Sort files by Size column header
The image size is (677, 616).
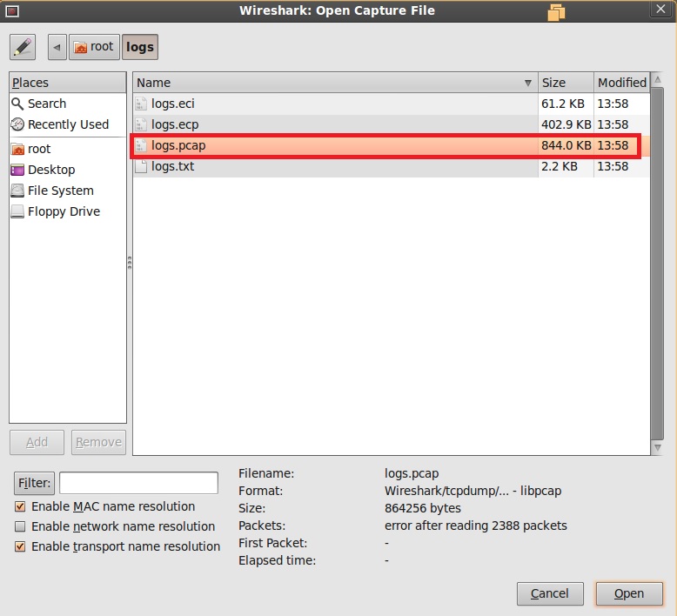tap(566, 83)
